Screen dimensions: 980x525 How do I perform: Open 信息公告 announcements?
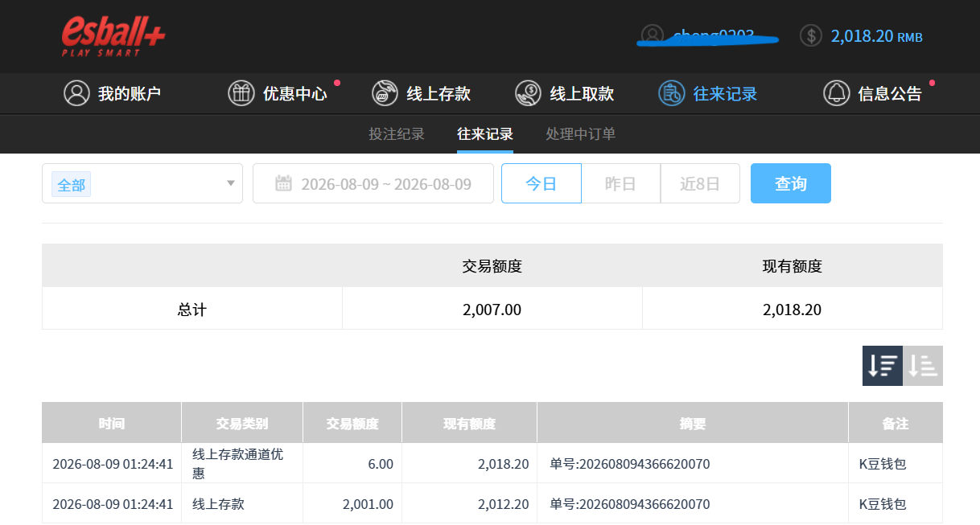pyautogui.click(x=890, y=93)
